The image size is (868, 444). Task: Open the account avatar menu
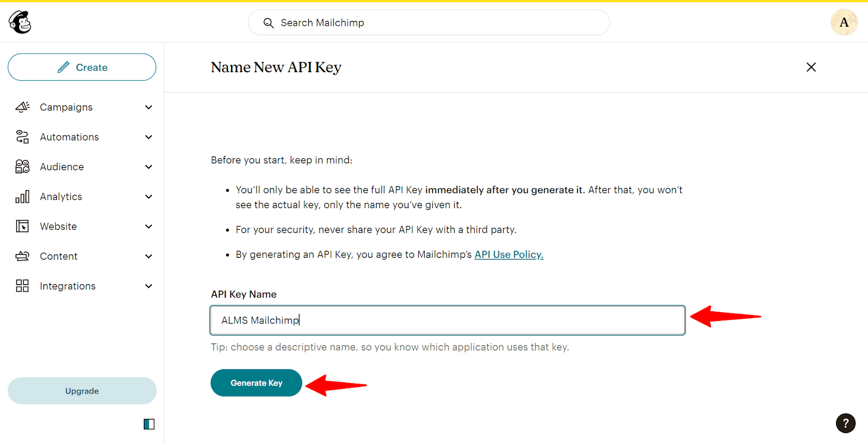844,22
